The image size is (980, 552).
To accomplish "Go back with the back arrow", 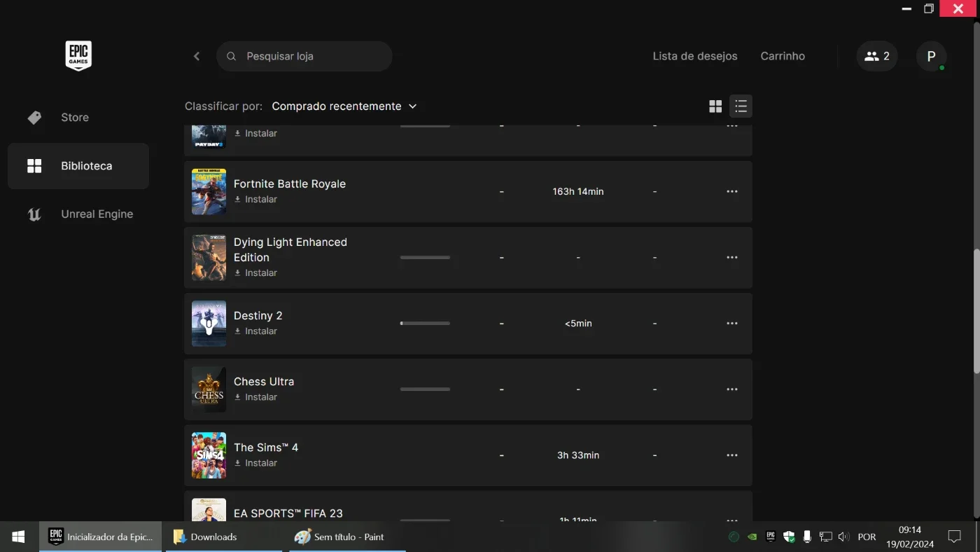I will (x=197, y=56).
